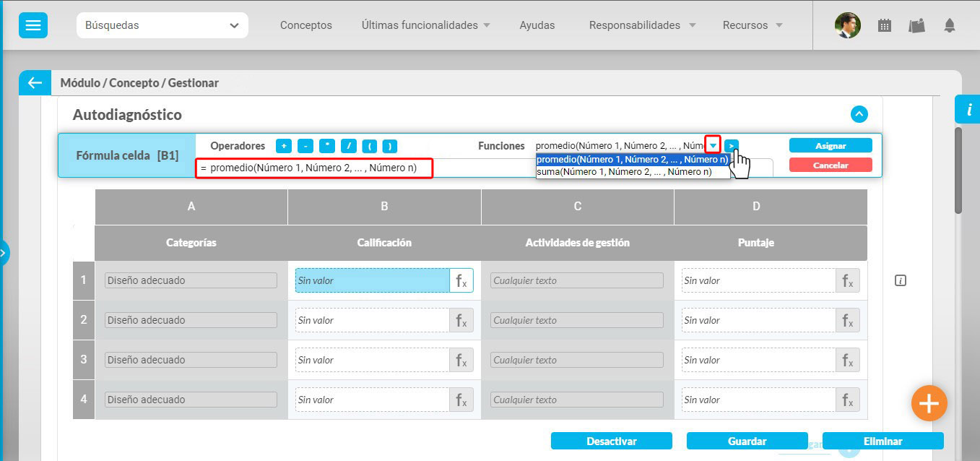Select suma function from list

pyautogui.click(x=624, y=172)
